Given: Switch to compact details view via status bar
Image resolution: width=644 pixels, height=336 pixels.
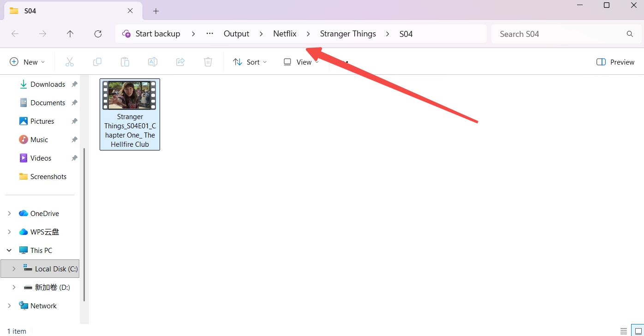Looking at the screenshot, I should pyautogui.click(x=624, y=331).
